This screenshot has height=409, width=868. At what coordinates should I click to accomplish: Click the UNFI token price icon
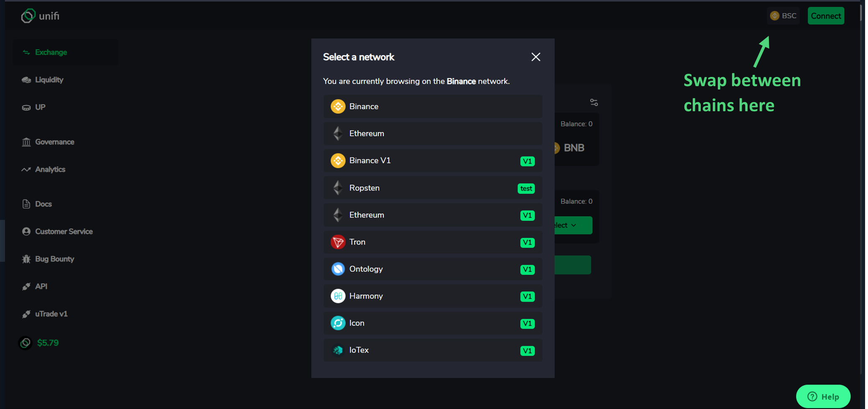26,343
